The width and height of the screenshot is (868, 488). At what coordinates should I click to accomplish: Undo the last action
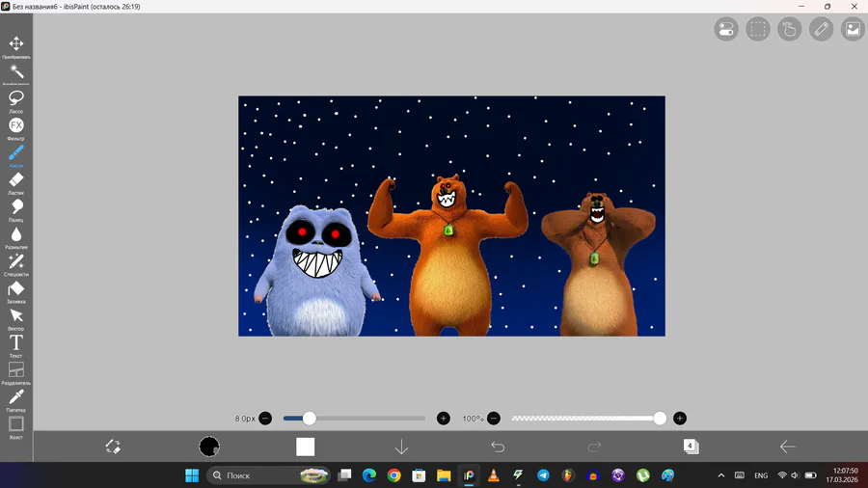pos(498,447)
